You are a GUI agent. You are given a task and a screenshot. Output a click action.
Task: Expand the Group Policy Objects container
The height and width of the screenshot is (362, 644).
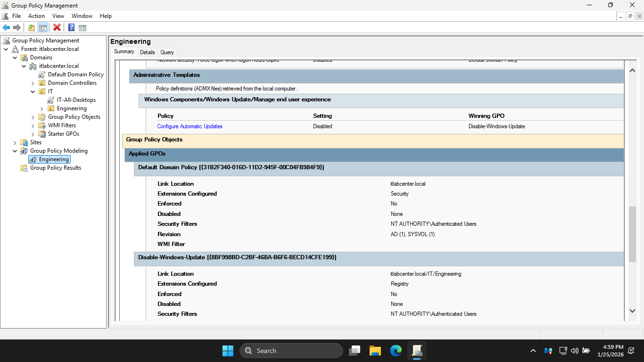(33, 117)
